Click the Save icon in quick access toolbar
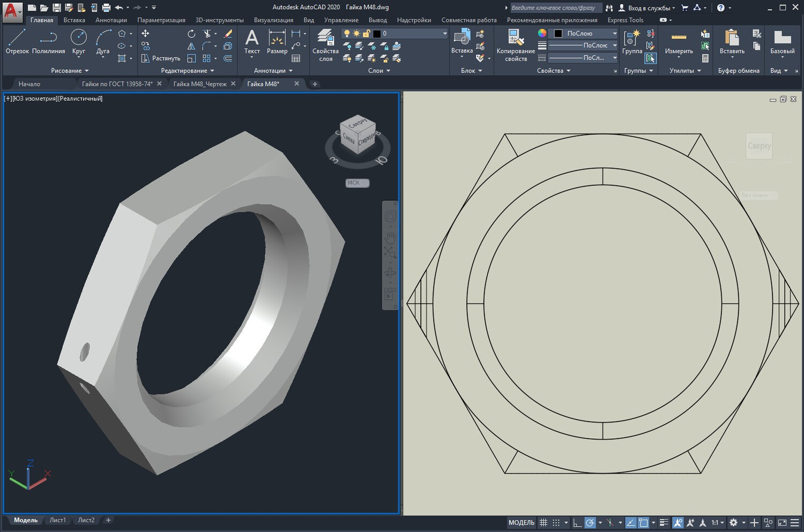 (56, 8)
